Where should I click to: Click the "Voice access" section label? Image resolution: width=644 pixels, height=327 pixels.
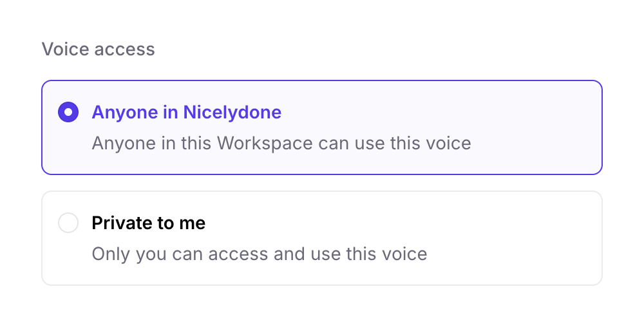[x=99, y=50]
